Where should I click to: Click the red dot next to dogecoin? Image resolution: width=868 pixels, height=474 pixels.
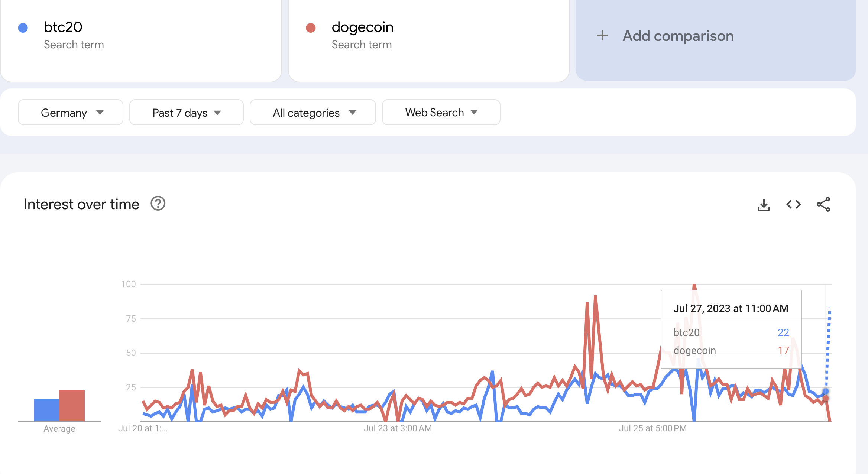click(x=311, y=27)
